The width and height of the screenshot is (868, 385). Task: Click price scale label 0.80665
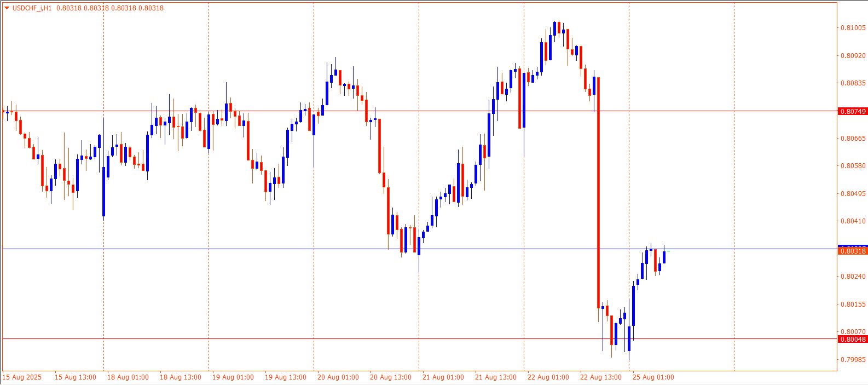[x=853, y=139]
